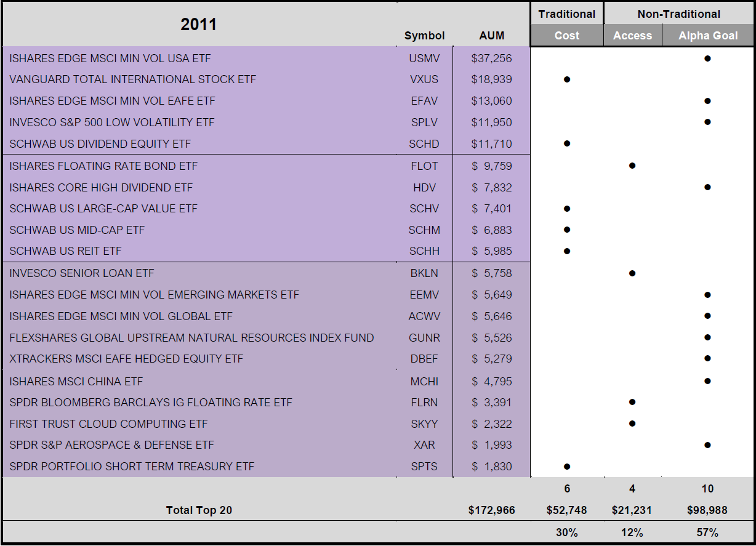
Task: Select the $37,256 AUM value
Action: 491,58
